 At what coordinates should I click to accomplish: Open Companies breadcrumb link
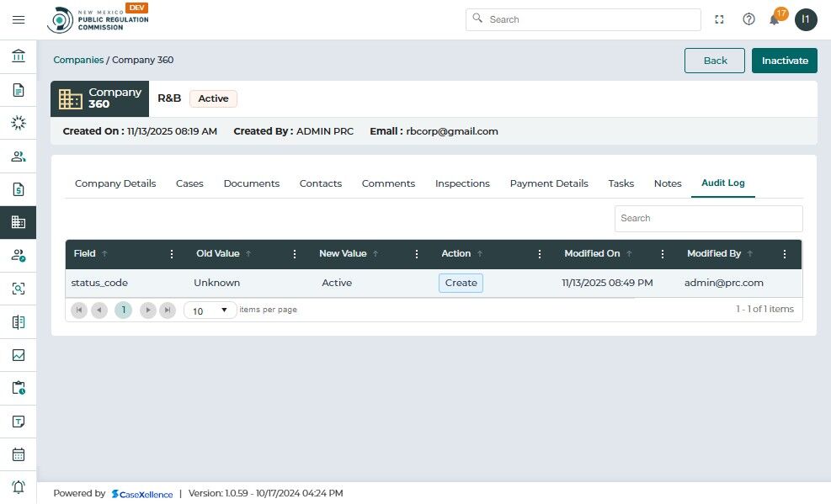click(x=78, y=60)
